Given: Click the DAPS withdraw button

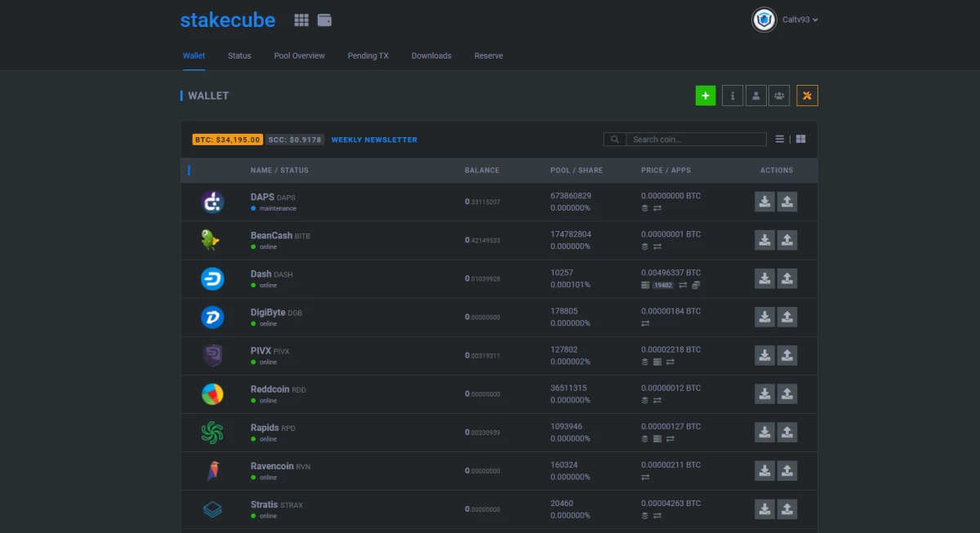Looking at the screenshot, I should pyautogui.click(x=787, y=202).
